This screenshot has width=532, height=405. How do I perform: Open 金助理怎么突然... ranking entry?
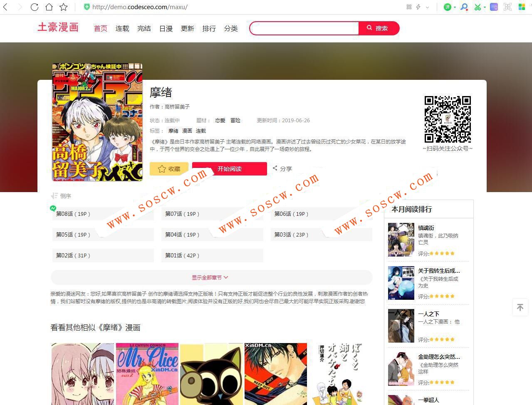[439, 357]
